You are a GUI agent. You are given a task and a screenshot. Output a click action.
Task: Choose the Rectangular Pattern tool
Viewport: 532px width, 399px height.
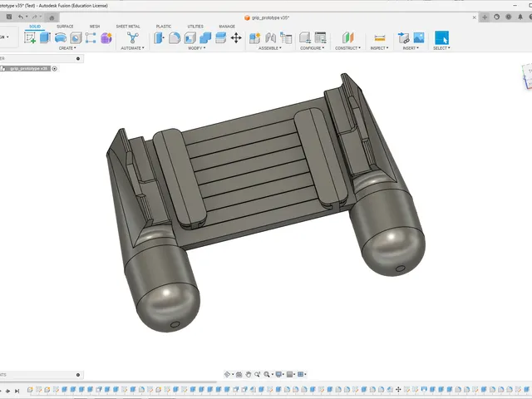91,37
